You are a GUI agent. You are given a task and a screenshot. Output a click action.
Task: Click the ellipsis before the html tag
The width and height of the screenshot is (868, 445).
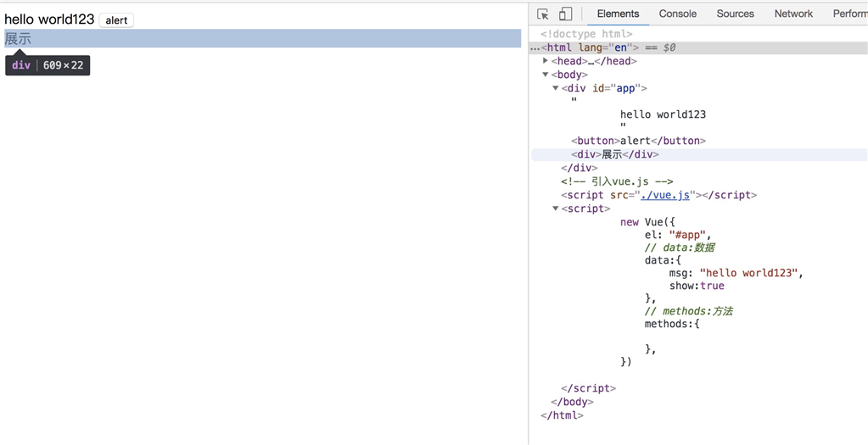pos(535,48)
